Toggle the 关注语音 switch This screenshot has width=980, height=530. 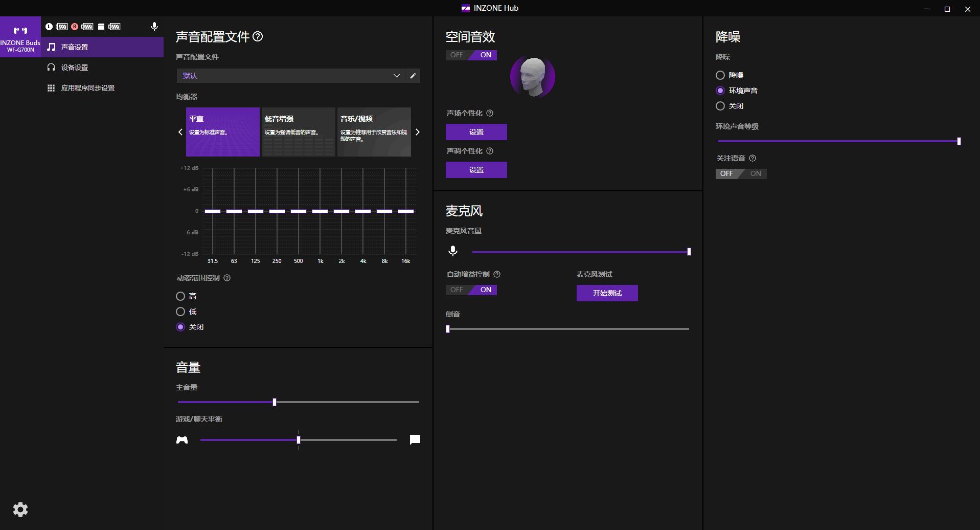tap(741, 173)
